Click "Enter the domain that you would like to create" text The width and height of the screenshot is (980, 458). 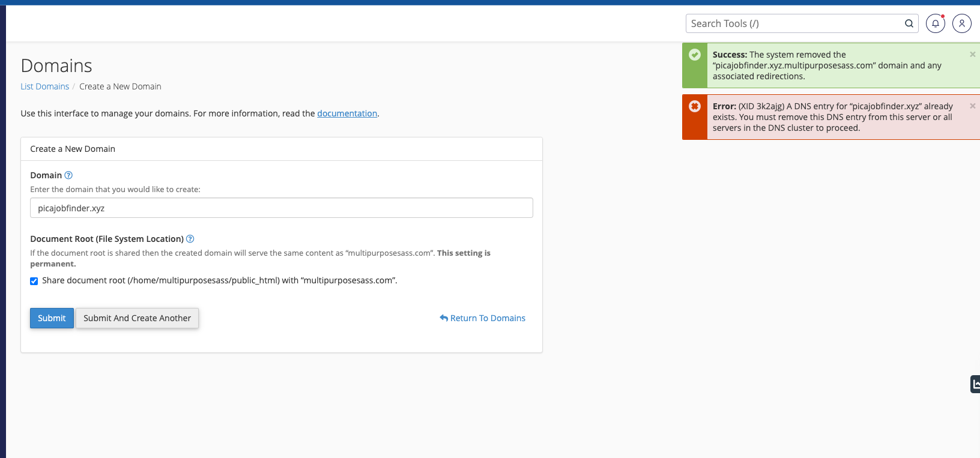(115, 189)
